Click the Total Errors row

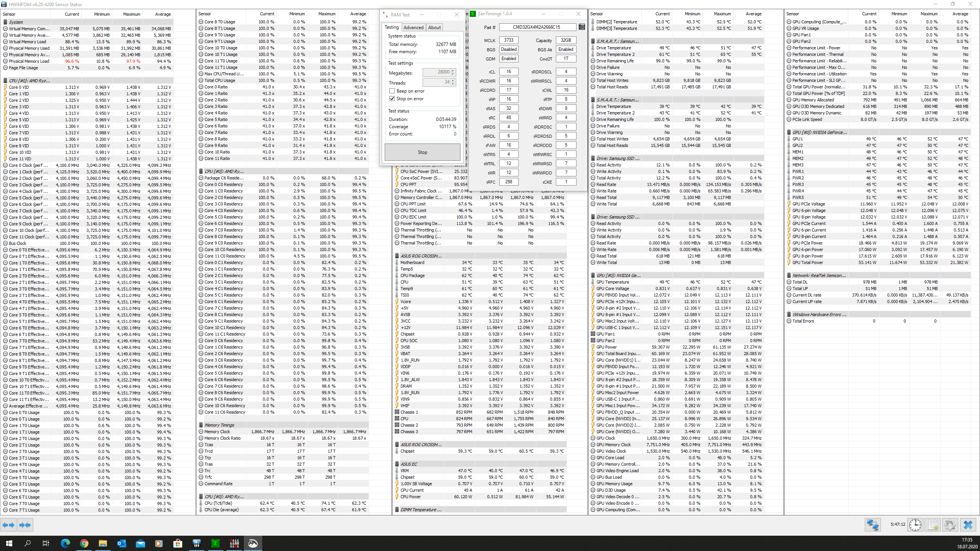[879, 321]
